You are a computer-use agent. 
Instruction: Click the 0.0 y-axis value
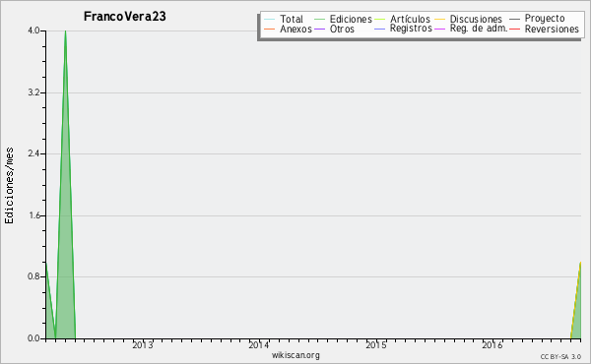pyautogui.click(x=33, y=338)
